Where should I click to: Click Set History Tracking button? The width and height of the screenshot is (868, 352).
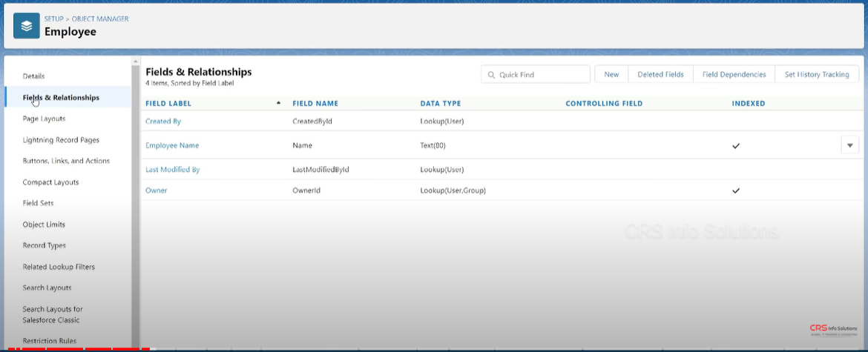tap(817, 75)
